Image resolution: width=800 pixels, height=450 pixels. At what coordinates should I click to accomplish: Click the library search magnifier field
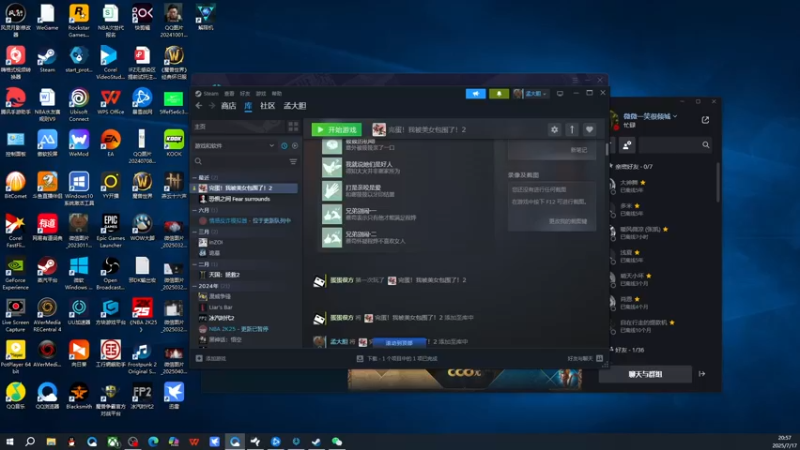240,161
